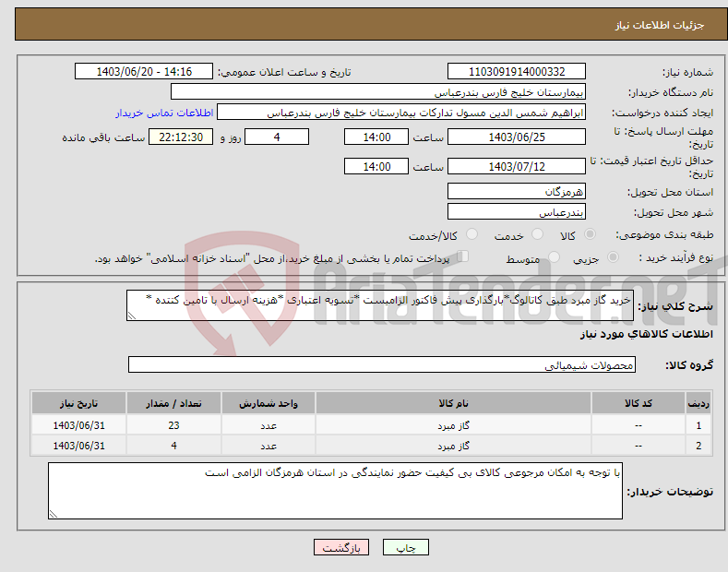Click the resize handle of buyer notes box
Viewport: 728px width, 572px height.
(54, 514)
